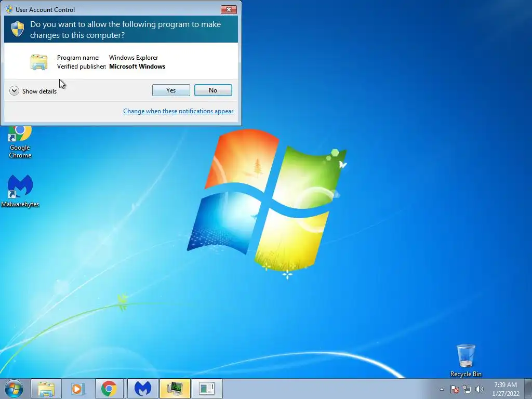Open Google Chrome from the taskbar
Image resolution: width=532 pixels, height=399 pixels.
[x=109, y=389]
